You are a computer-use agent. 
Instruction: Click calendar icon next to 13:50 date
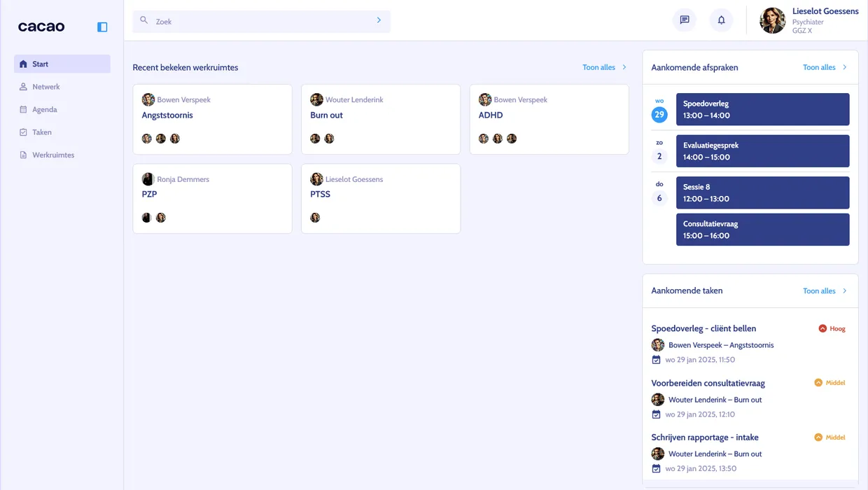pos(656,468)
